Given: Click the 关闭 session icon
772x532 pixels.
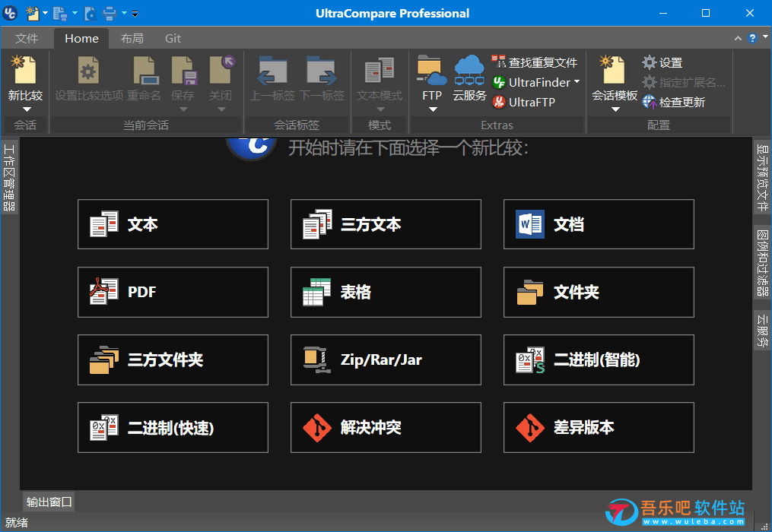Looking at the screenshot, I should click(221, 70).
